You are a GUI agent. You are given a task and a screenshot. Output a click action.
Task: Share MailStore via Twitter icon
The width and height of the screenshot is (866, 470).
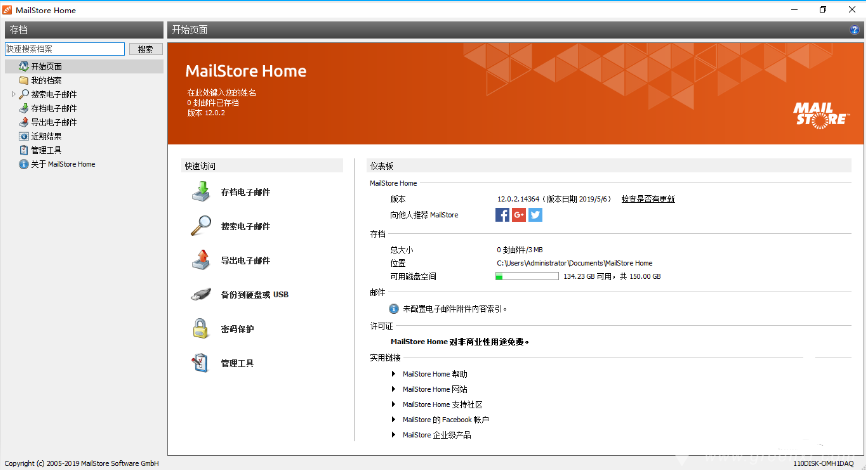tap(535, 215)
